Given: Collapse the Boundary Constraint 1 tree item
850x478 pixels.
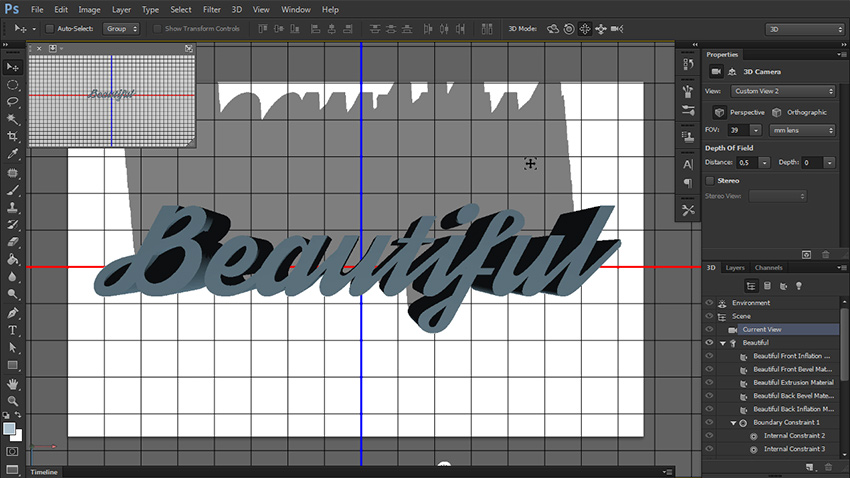Looking at the screenshot, I should [734, 423].
